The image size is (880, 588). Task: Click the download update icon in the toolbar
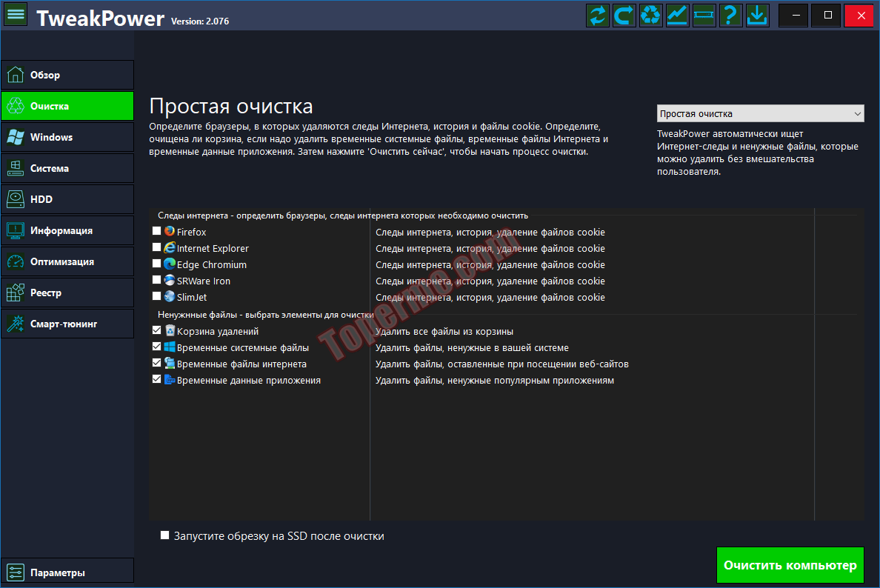coord(757,15)
